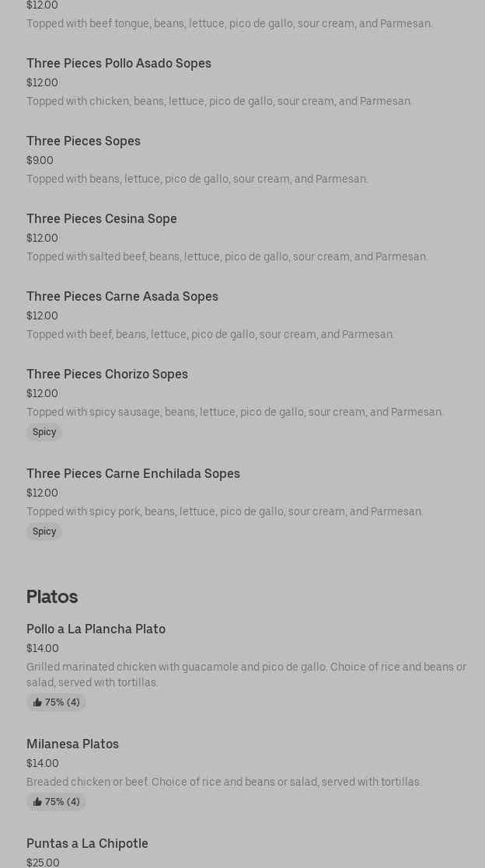Image resolution: width=485 pixels, height=868 pixels.
Task: Open the Puntas a La Chipotle item
Action: (x=87, y=844)
